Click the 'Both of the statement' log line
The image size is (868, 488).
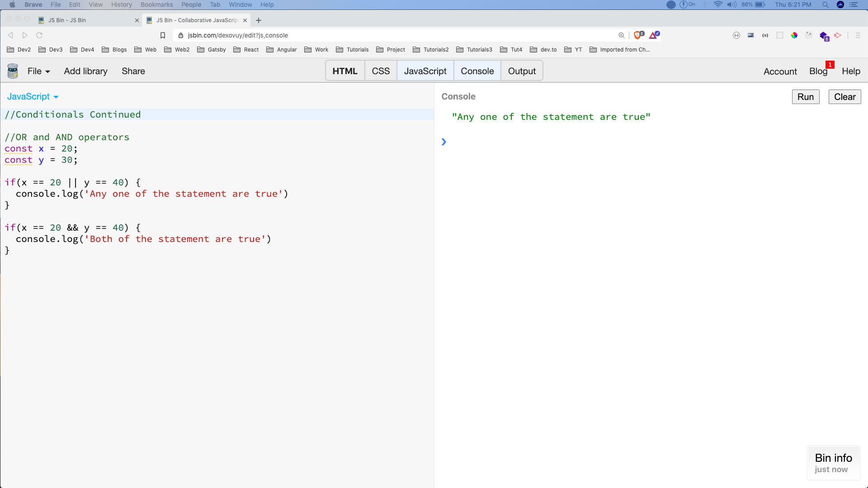point(143,239)
